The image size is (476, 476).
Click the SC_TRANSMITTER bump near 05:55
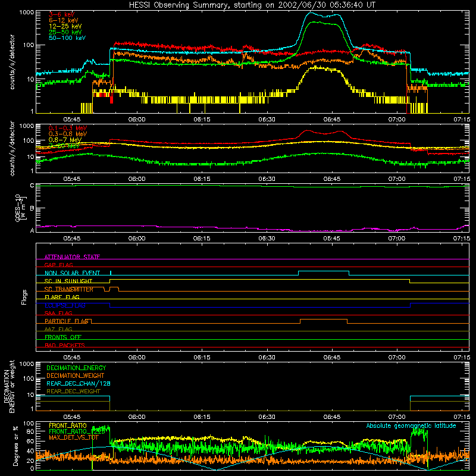[x=114, y=287]
